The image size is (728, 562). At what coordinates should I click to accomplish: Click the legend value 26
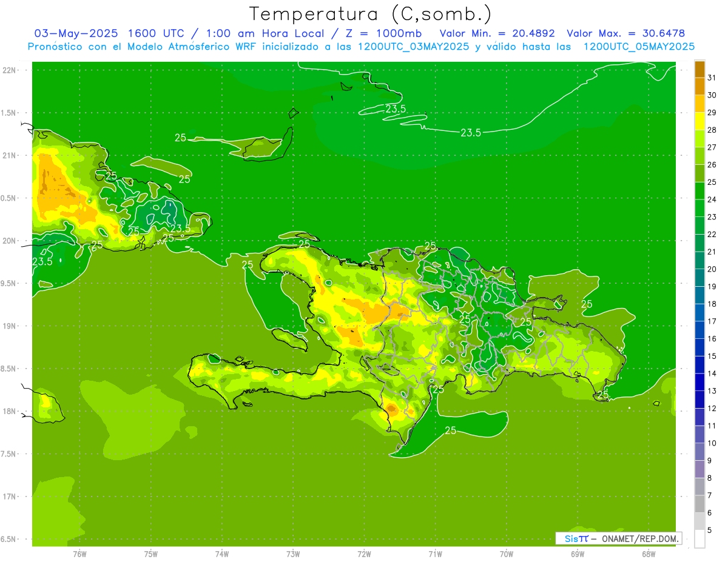[712, 165]
